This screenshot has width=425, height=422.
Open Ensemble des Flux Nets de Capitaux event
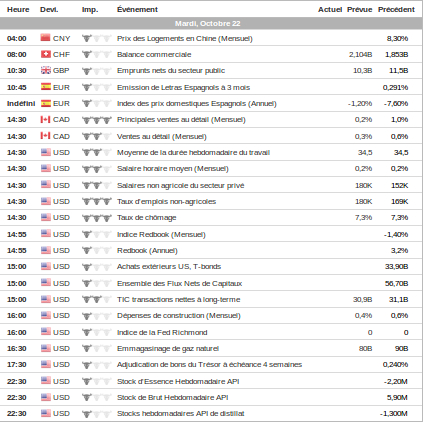[x=179, y=283]
